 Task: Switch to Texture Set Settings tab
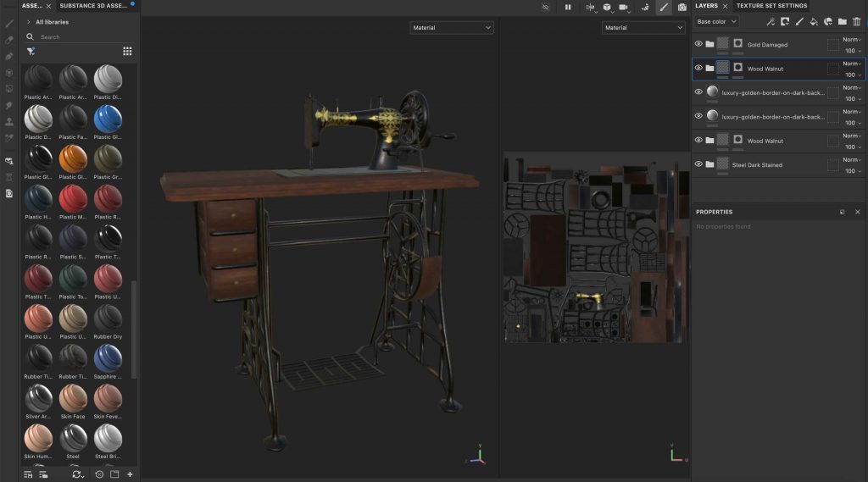(x=771, y=6)
